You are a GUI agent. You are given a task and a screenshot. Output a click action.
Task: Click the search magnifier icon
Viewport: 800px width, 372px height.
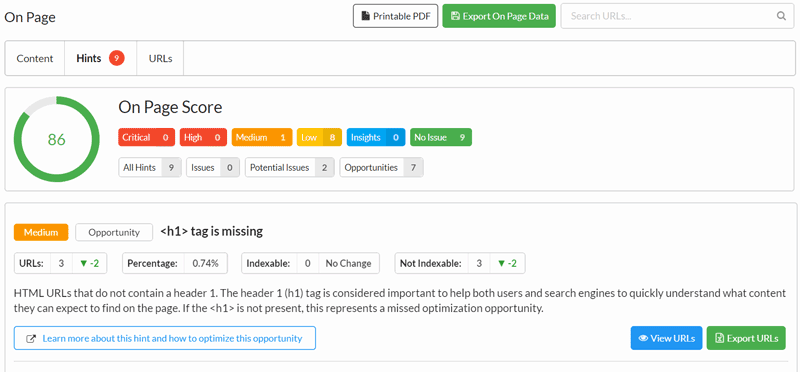[781, 16]
